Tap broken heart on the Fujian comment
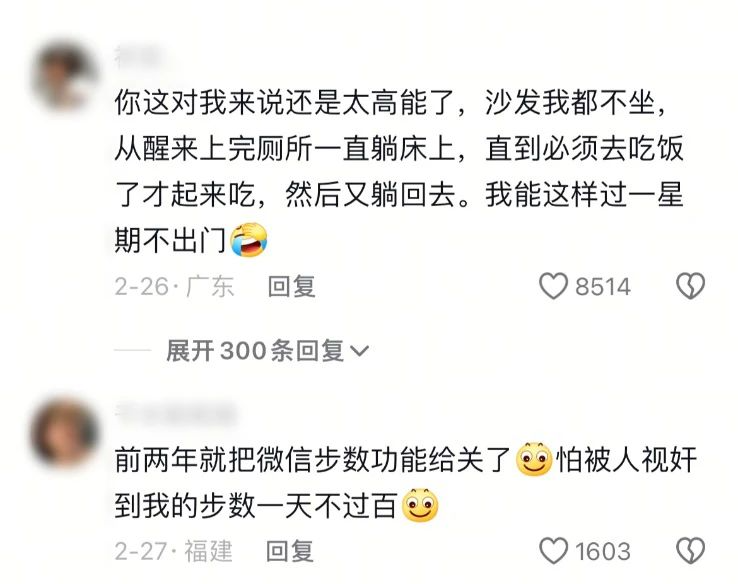This screenshot has width=738, height=584. pos(690,551)
